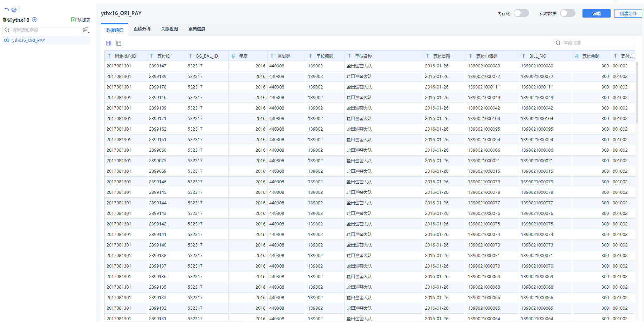Open the A-Z sort dropdown in sidebar
The width and height of the screenshot is (644, 322).
coord(86,30)
